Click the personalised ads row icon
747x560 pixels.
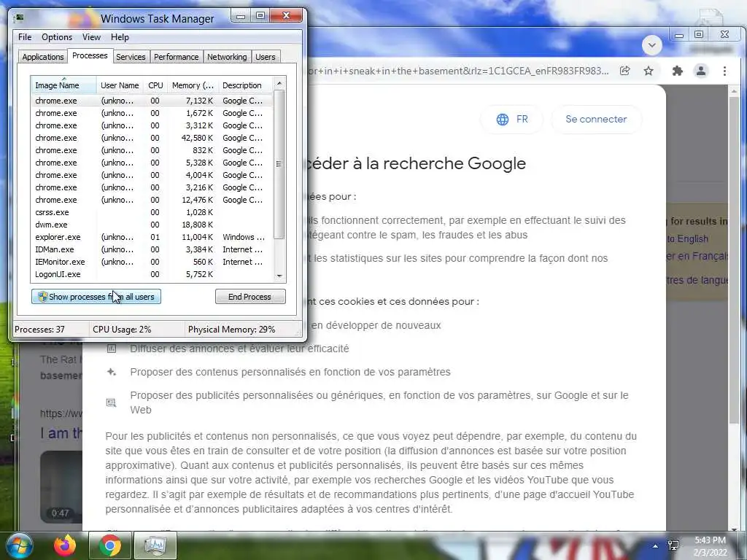tap(111, 402)
